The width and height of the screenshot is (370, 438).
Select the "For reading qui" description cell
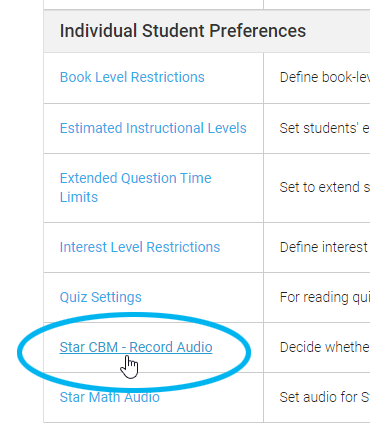317,297
